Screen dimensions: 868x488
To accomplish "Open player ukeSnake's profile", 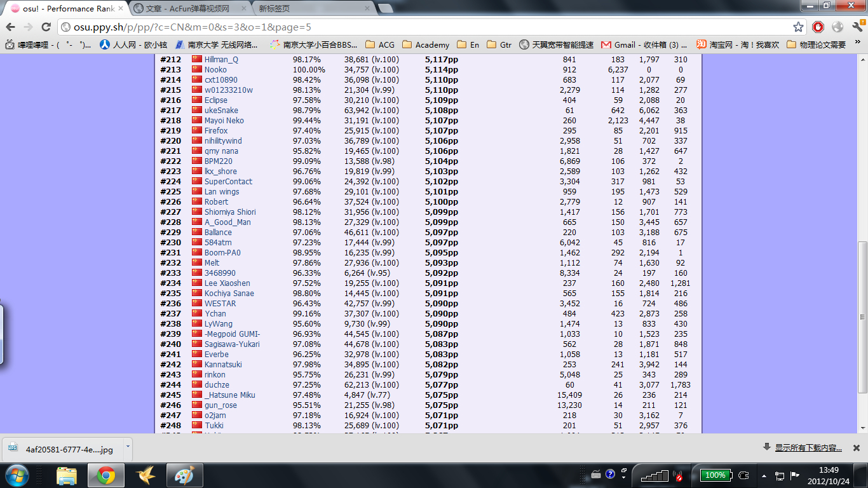I will tap(221, 110).
